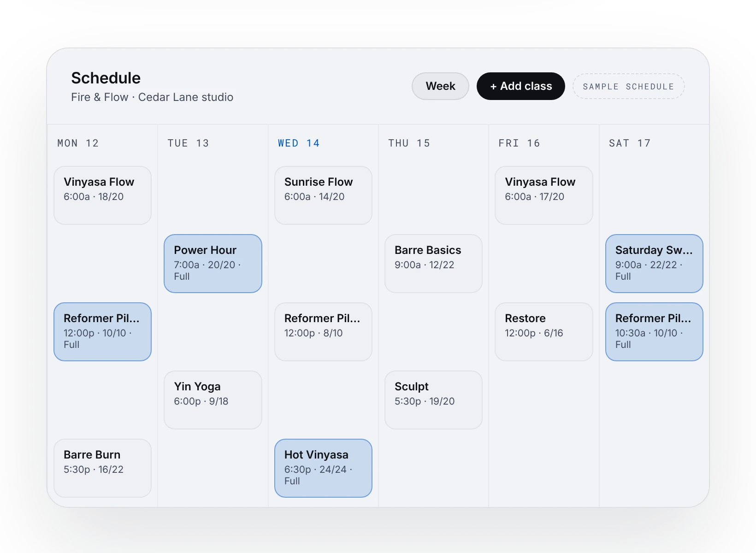Image resolution: width=756 pixels, height=553 pixels.
Task: Open the Saturday Sweat 9:00a class
Action: (x=654, y=264)
